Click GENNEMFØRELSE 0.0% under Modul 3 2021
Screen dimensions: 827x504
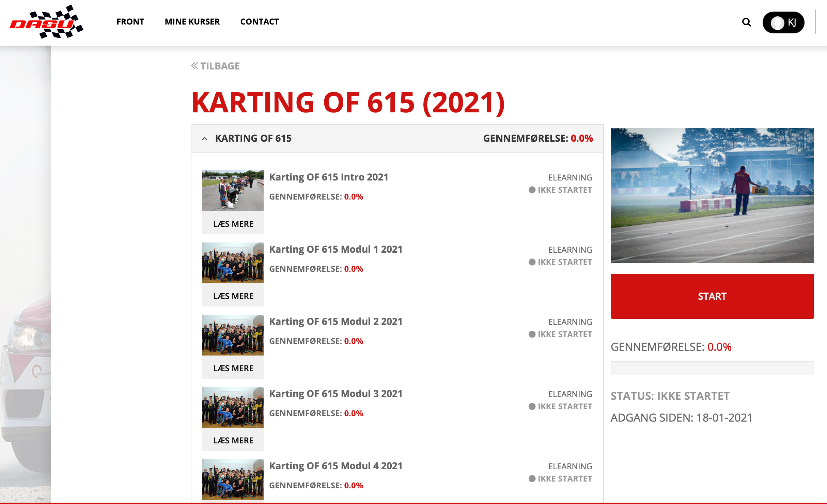(x=316, y=413)
